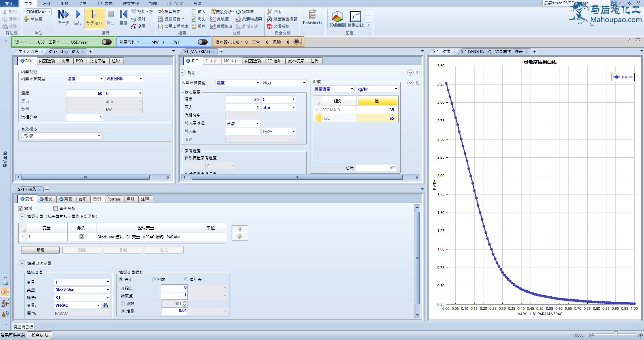644x340 pixels.
Task: Move the variable up with arrow button
Action: [240, 229]
